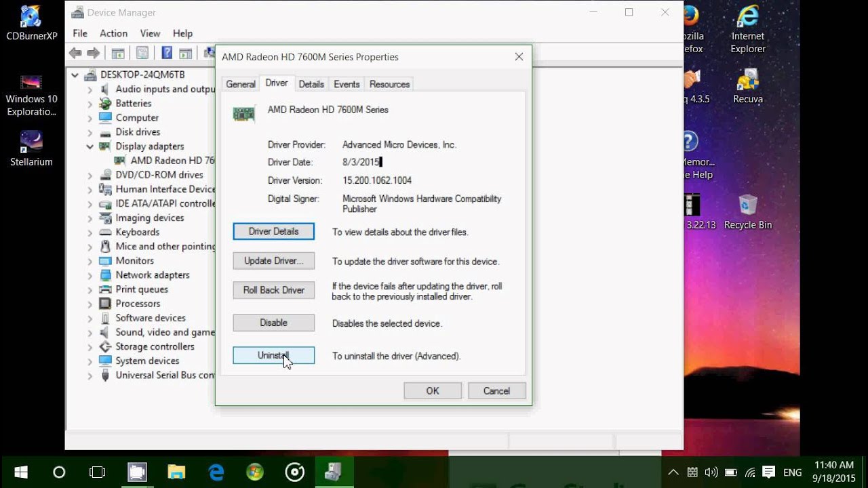Open Task View on taskbar
This screenshot has width=868, height=488.
tap(98, 472)
